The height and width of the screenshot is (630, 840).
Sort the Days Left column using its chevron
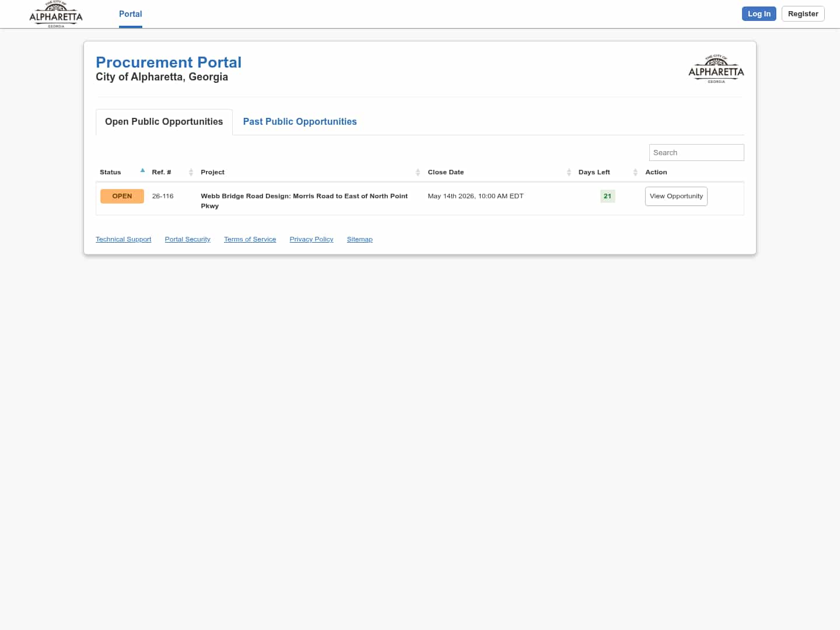tap(635, 172)
